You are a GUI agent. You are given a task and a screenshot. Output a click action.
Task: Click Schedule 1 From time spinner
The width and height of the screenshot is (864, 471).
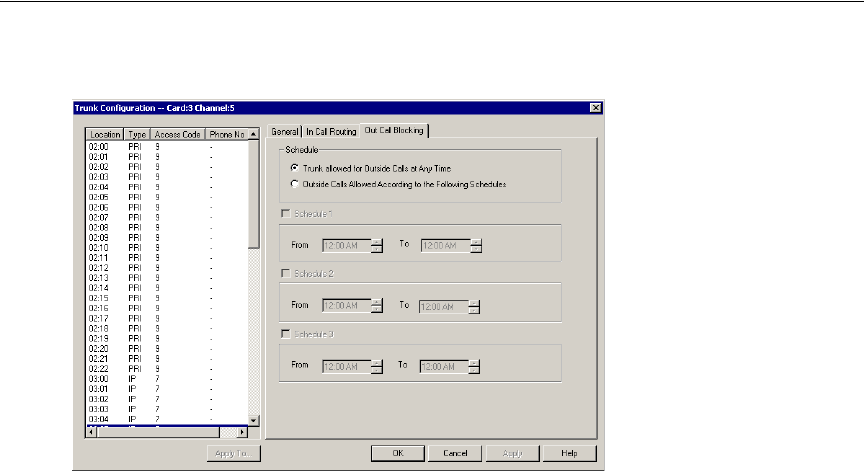(x=377, y=244)
